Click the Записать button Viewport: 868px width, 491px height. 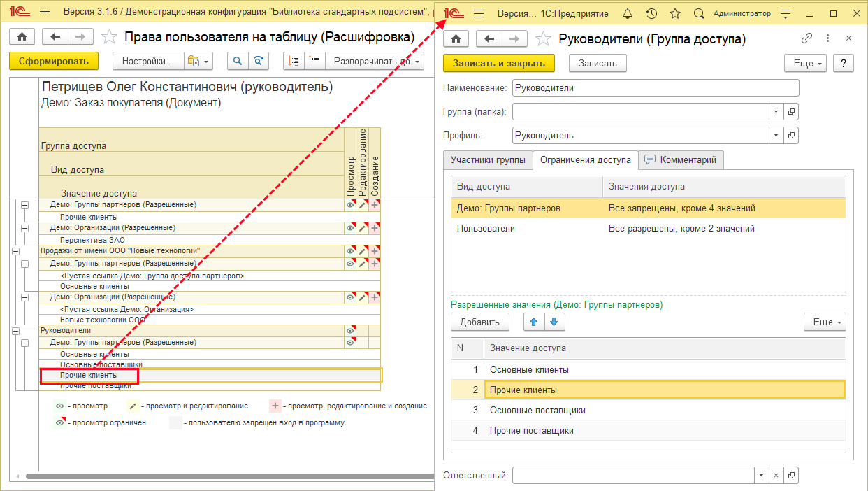pyautogui.click(x=598, y=63)
